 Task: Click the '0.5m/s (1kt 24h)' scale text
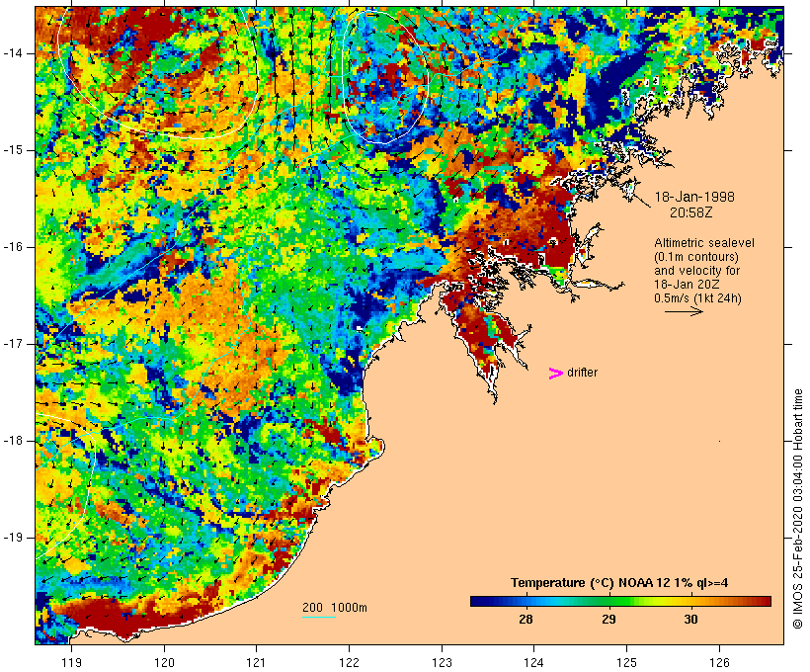(x=697, y=298)
